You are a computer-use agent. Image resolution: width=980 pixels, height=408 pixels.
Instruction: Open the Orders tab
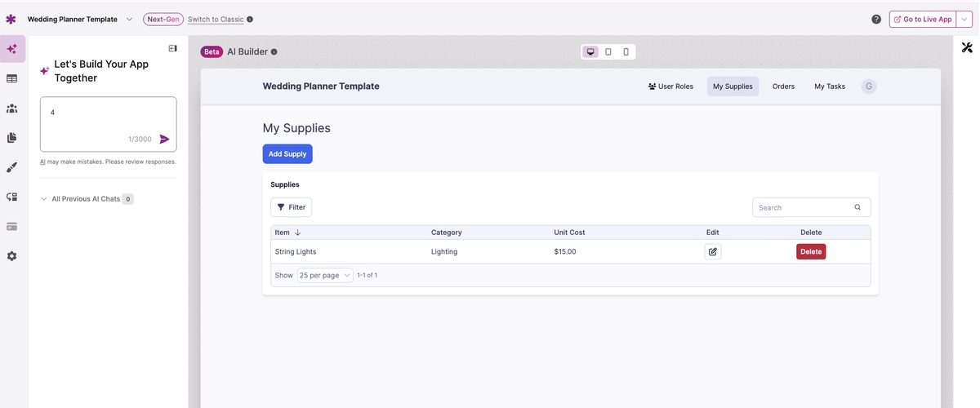click(783, 86)
